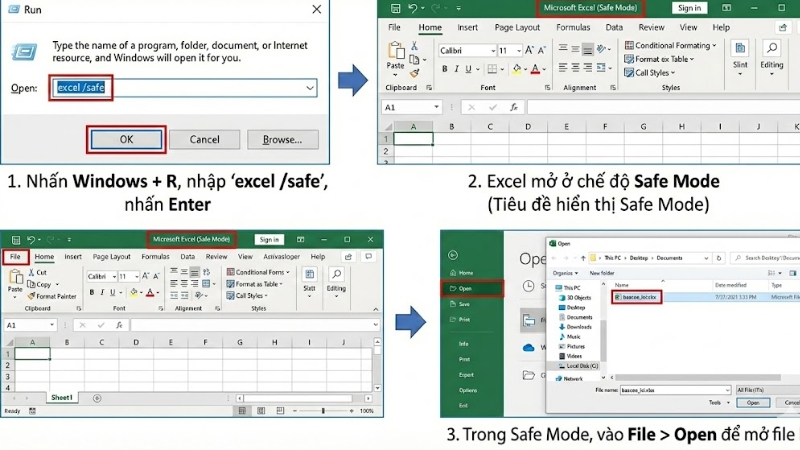The image size is (800, 450).
Task: Click the OneDrive cloud icon in the backstage
Action: (x=529, y=348)
